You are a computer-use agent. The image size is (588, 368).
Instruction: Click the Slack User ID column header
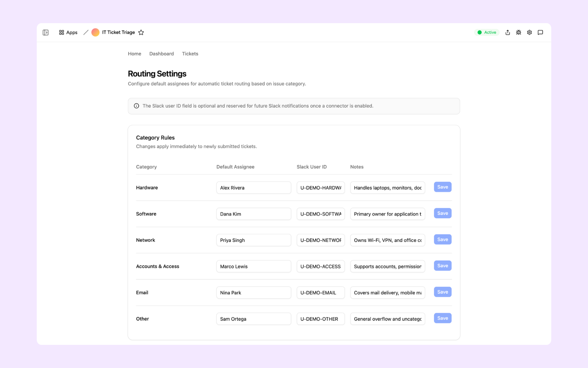312,167
